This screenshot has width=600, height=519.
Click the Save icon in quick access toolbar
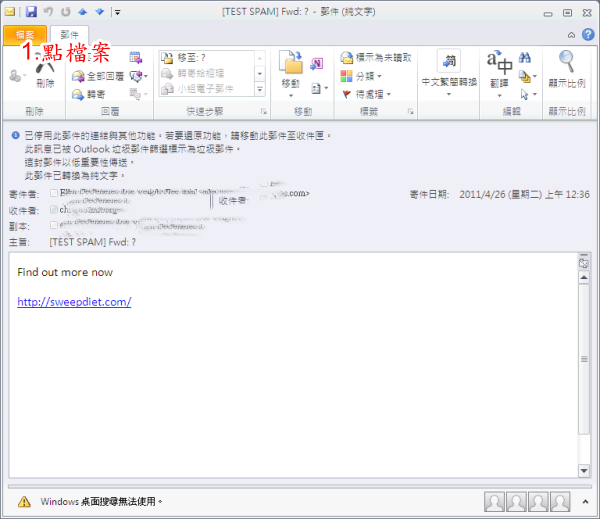click(31, 12)
